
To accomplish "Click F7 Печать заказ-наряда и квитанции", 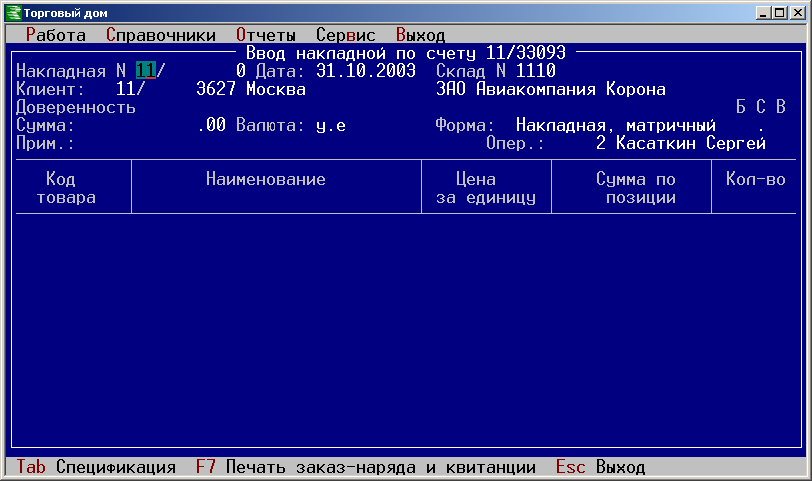I will [366, 467].
